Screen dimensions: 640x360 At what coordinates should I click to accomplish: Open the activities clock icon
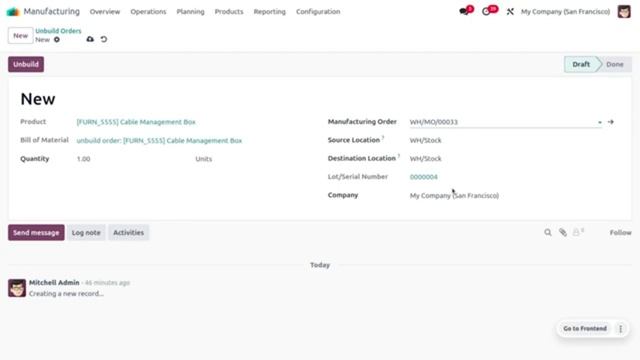click(x=486, y=11)
